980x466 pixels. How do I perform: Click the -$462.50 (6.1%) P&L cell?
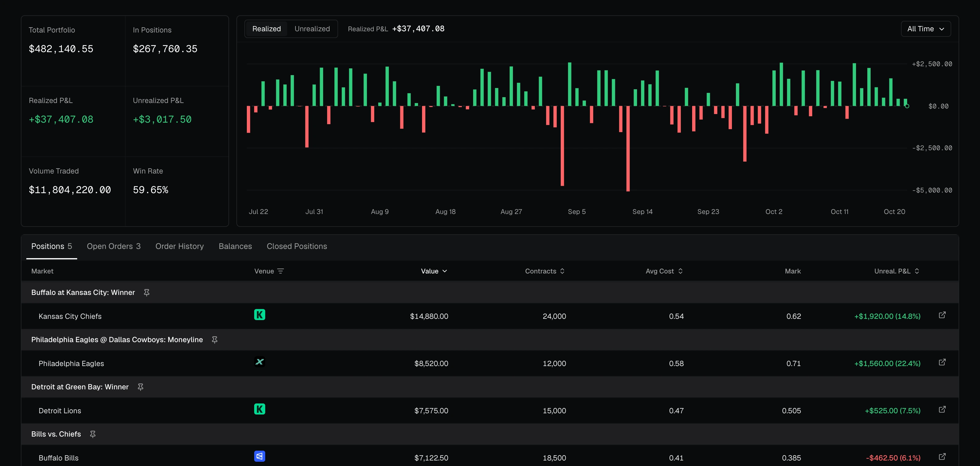[893, 458]
